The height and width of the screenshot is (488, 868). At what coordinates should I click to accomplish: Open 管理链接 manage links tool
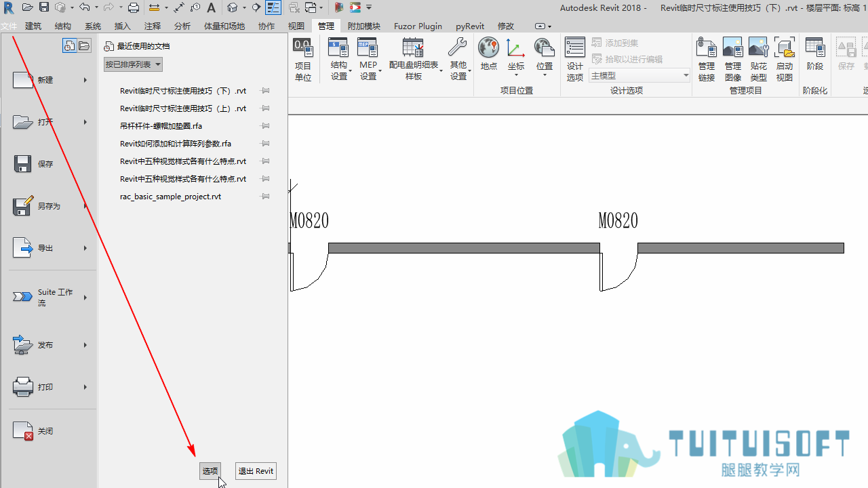pyautogui.click(x=707, y=60)
